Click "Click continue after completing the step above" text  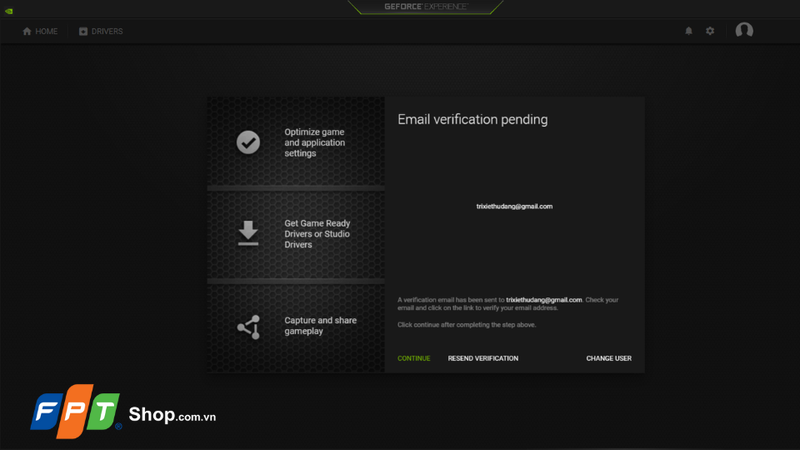pyautogui.click(x=466, y=324)
